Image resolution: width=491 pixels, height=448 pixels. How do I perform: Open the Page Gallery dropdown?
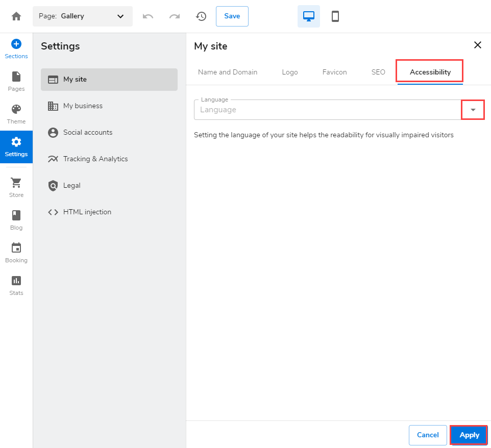[83, 16]
